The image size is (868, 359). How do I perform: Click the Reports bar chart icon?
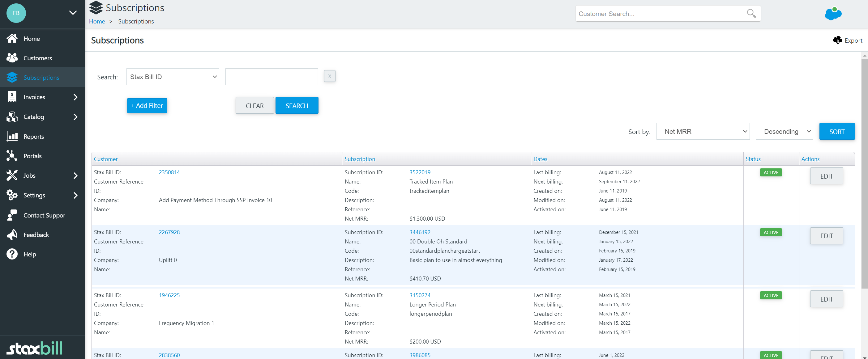tap(12, 136)
